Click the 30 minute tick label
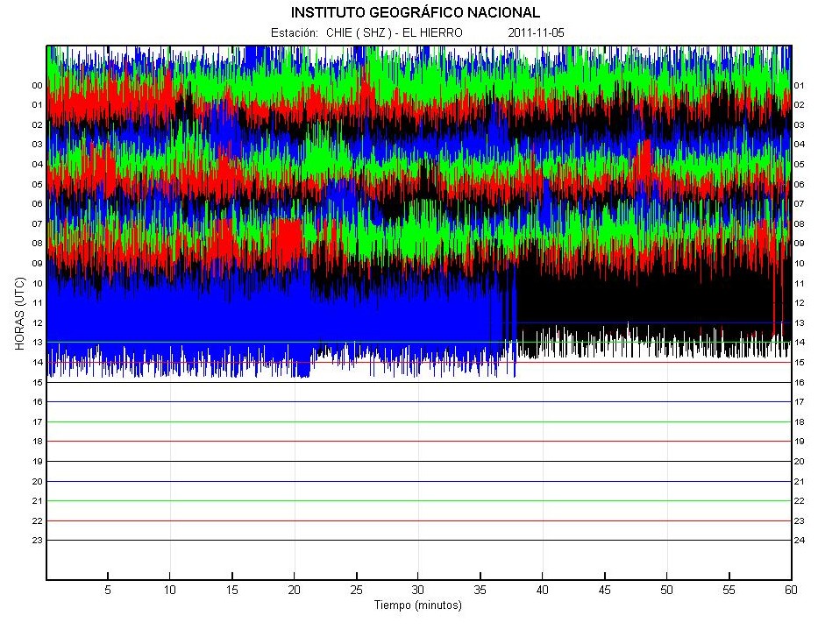Image resolution: width=818 pixels, height=644 pixels. 418,590
